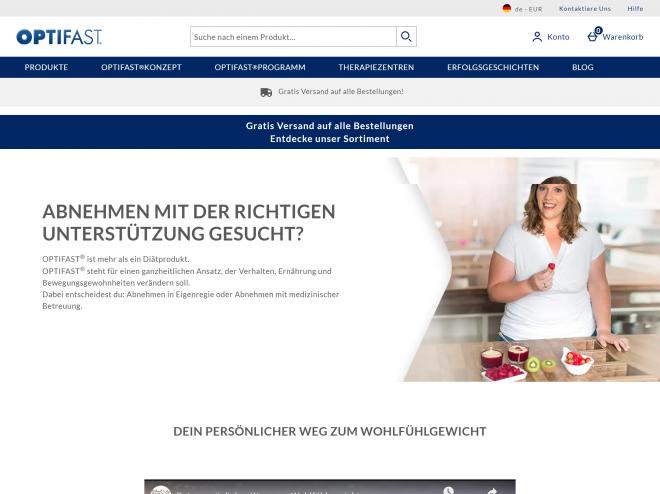
Task: Click the Warenkorb label
Action: 623,37
